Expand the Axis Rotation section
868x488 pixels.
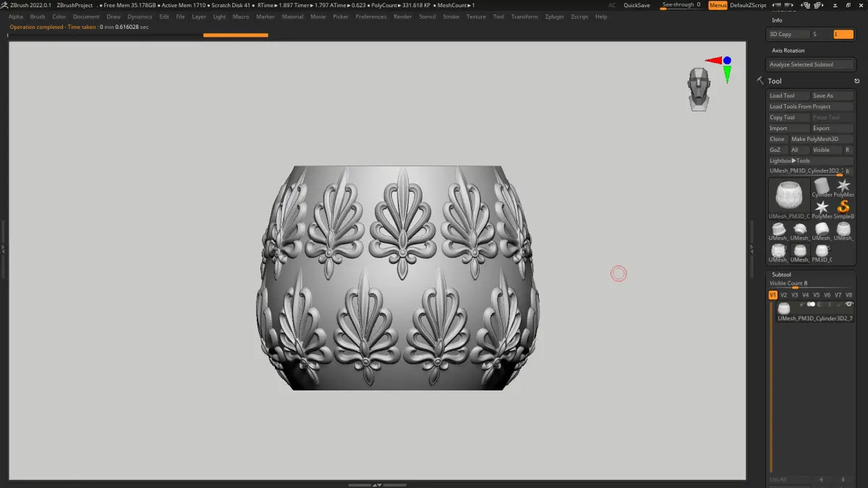pyautogui.click(x=788, y=51)
